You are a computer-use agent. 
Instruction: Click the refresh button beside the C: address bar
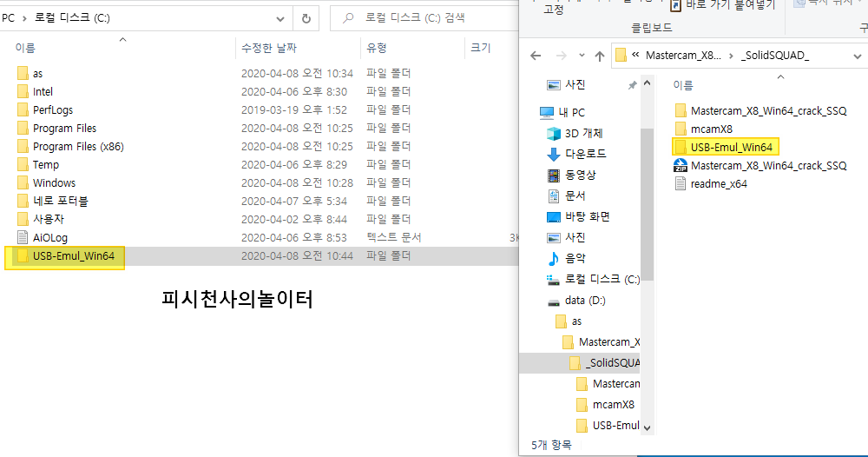[x=306, y=18]
